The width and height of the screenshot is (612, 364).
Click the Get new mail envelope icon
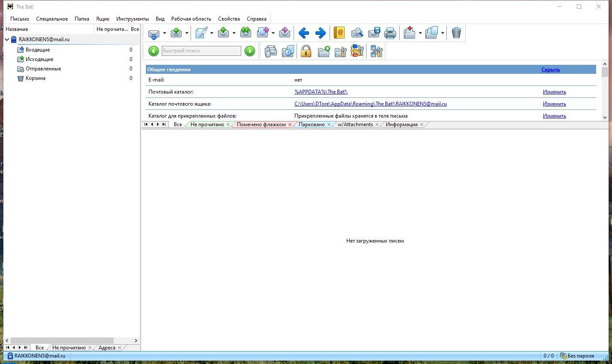(x=154, y=33)
